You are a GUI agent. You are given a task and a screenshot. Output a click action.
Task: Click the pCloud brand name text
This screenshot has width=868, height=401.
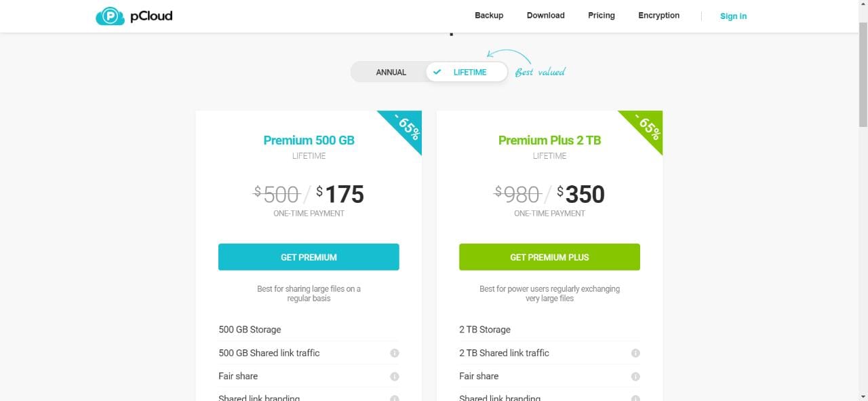151,16
